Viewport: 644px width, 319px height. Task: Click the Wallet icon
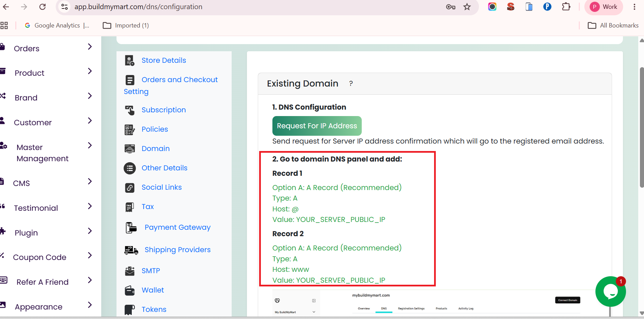[x=129, y=290]
